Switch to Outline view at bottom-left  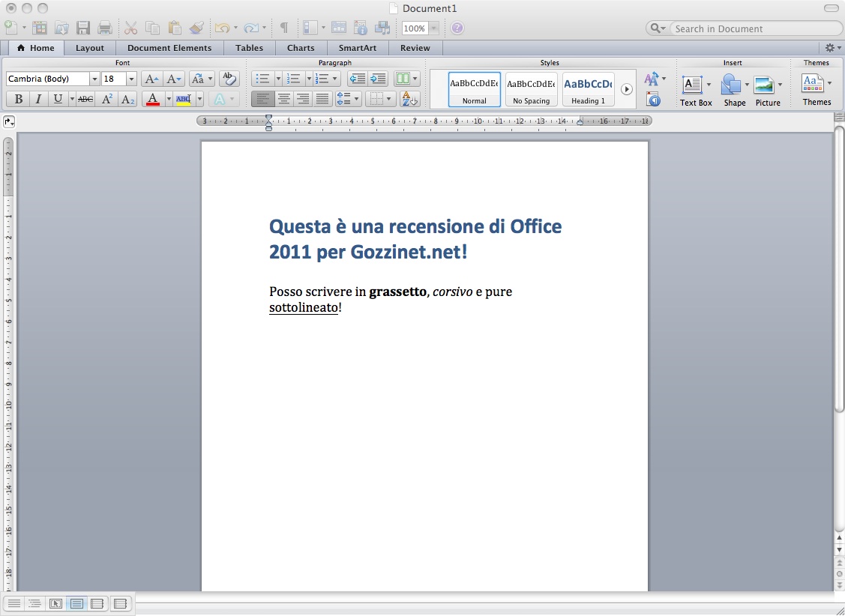pos(34,603)
